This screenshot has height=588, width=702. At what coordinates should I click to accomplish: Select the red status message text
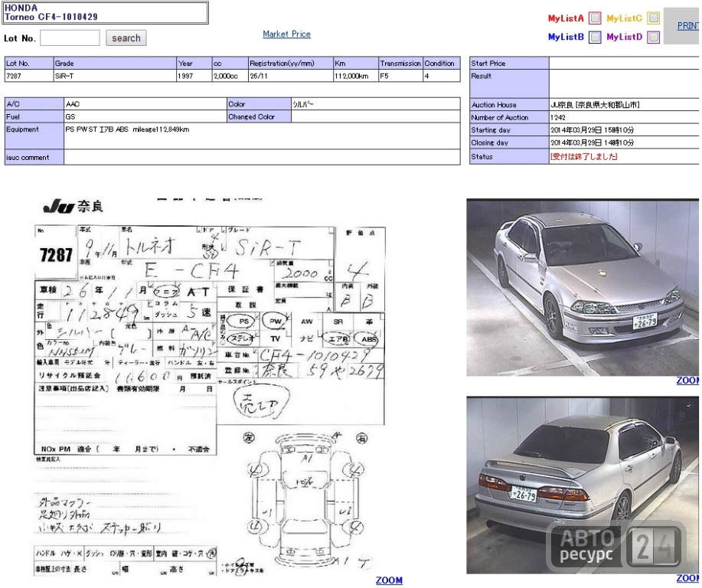point(584,157)
